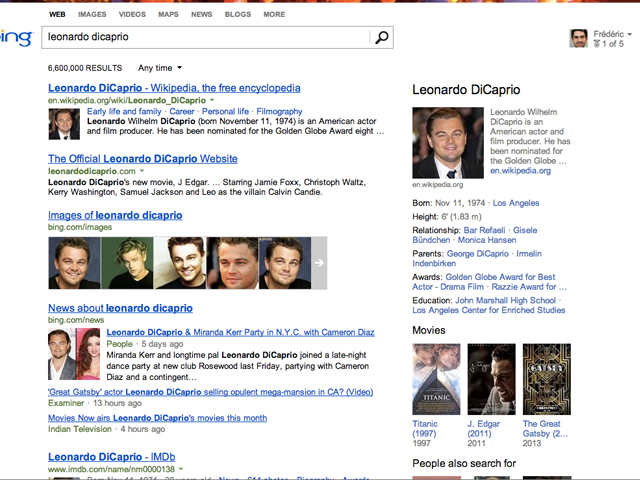This screenshot has width=640, height=480.
Task: Click the Titanic movie poster
Action: 436,379
